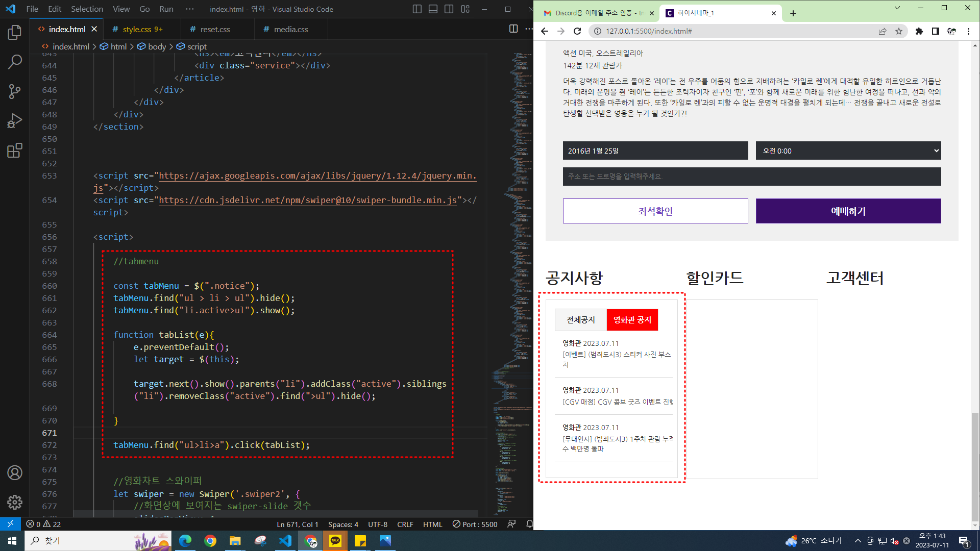This screenshot has width=980, height=551.
Task: Open the Manage gear settings menu
Action: (x=15, y=502)
